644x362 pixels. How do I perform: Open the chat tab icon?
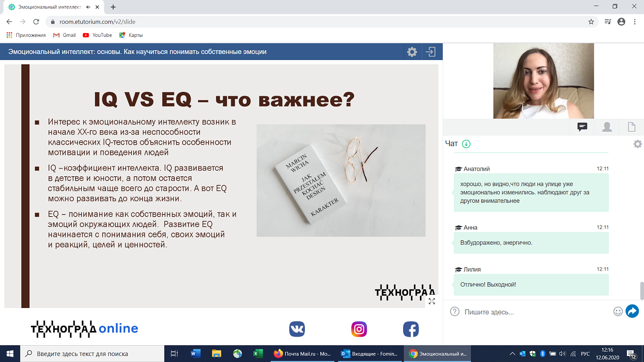pos(582,127)
